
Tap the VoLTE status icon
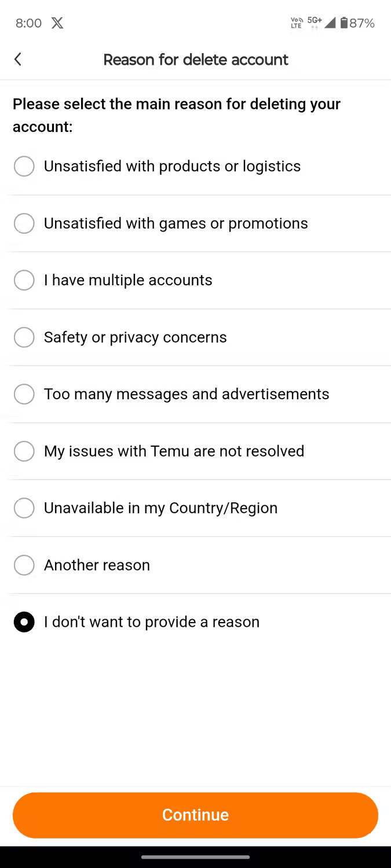click(x=295, y=23)
